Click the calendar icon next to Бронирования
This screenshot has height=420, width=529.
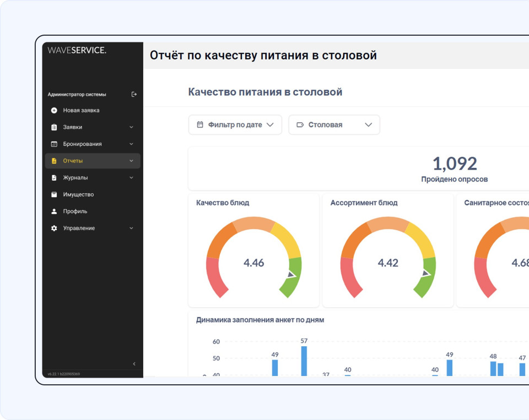coord(54,144)
